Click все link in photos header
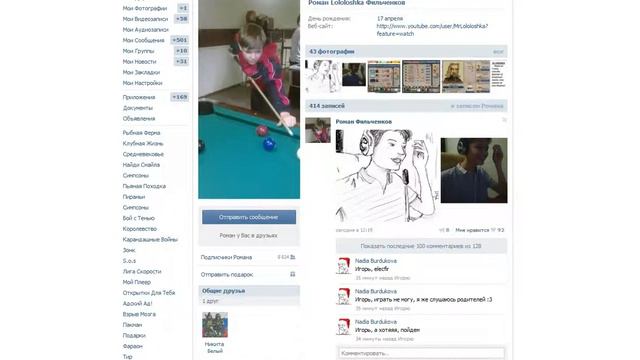The height and width of the screenshot is (360, 640). point(498,52)
